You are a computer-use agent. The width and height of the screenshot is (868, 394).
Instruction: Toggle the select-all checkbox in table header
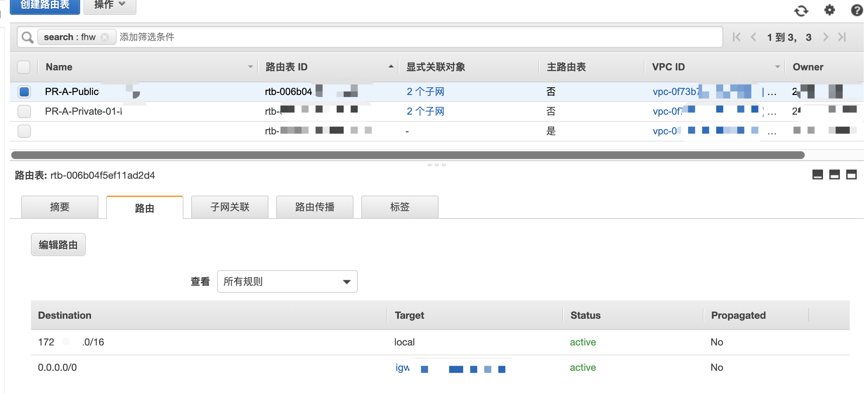(24, 67)
